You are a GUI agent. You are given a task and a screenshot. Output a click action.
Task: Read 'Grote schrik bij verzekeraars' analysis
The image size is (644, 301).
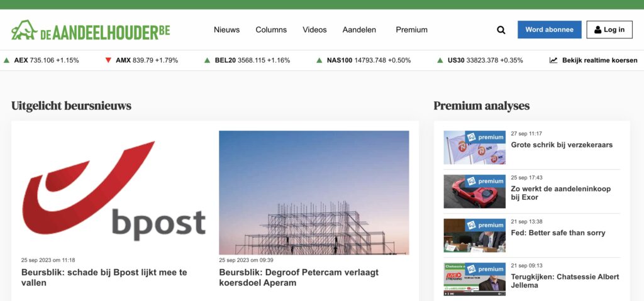[561, 145]
